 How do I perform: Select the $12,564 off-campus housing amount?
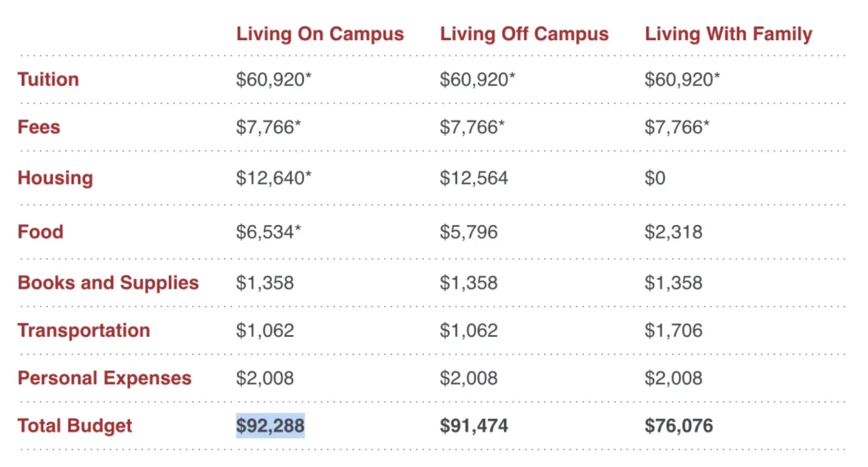[474, 178]
